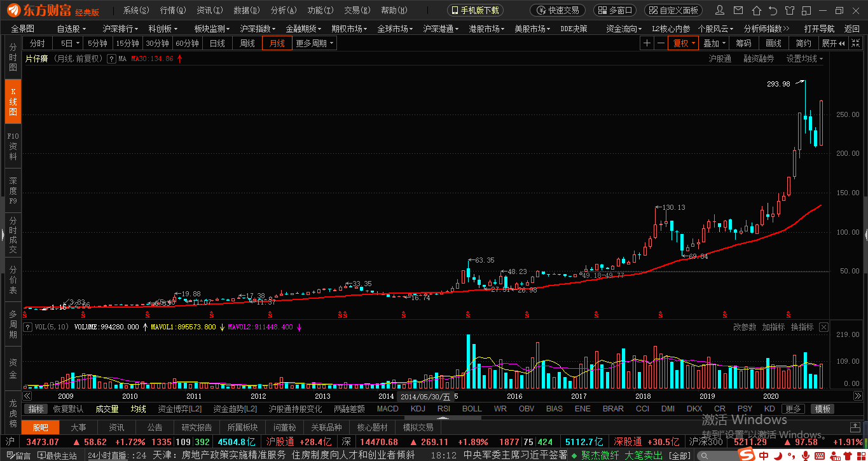Image resolution: width=868 pixels, height=461 pixels.
Task: Switch to 周线 weekly chart tab
Action: pyautogui.click(x=247, y=43)
